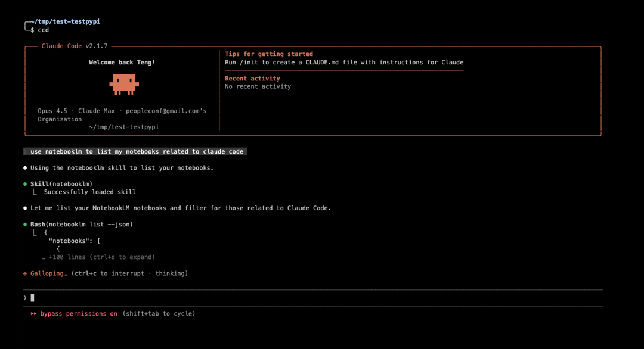
Task: Click the white bullet before 'Using the notebooklm skill'
Action: [25, 168]
